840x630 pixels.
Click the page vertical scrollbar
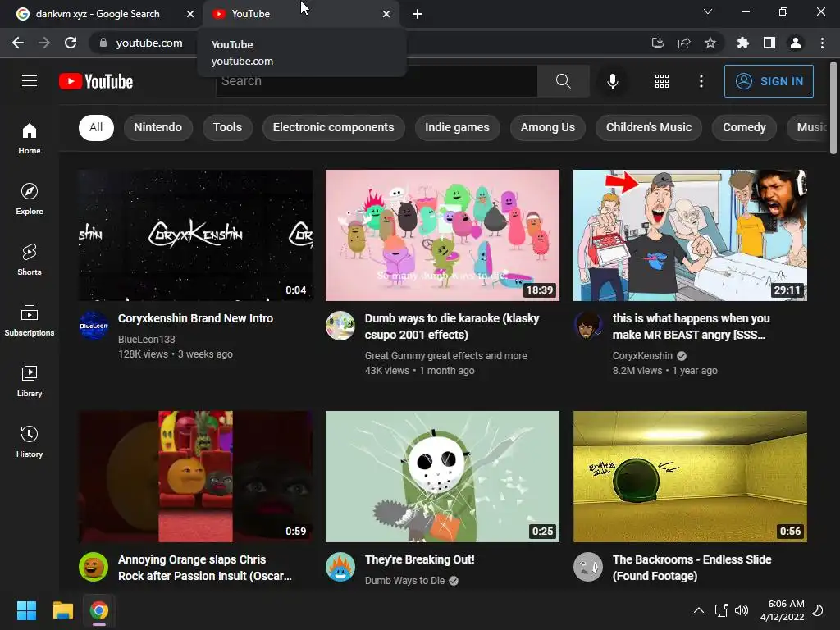[x=833, y=108]
